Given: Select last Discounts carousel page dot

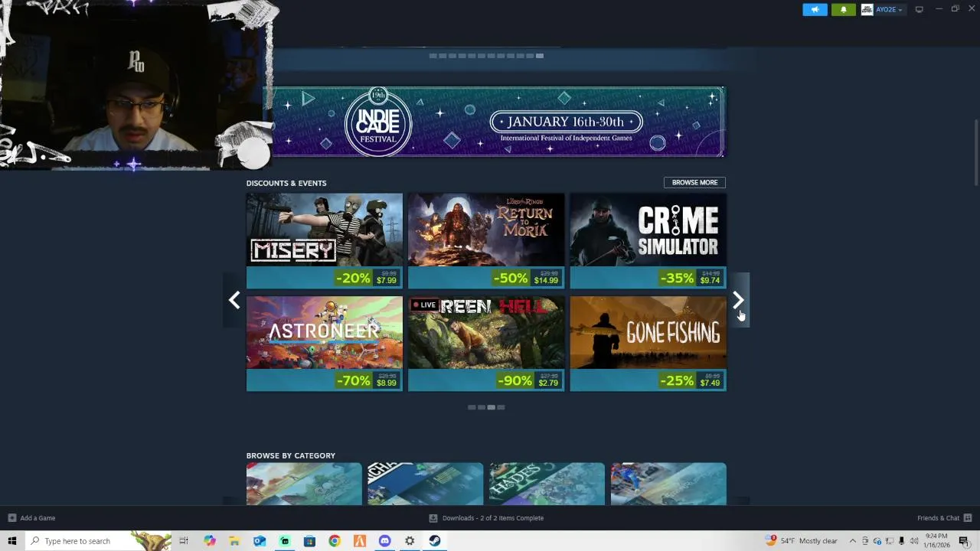Looking at the screenshot, I should (x=501, y=407).
